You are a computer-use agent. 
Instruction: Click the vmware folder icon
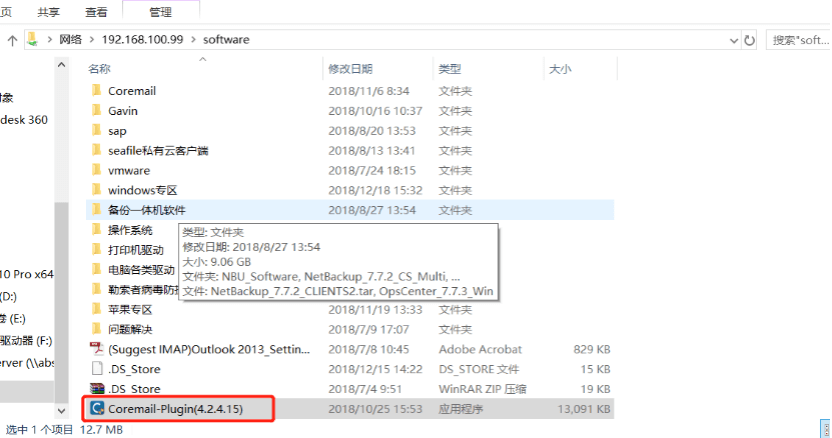97,170
